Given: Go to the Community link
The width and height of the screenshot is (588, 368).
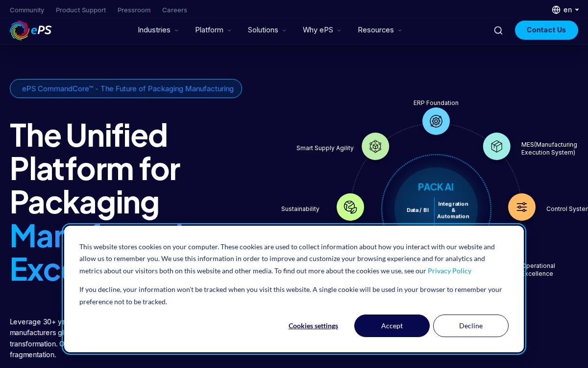Looking at the screenshot, I should pyautogui.click(x=27, y=10).
